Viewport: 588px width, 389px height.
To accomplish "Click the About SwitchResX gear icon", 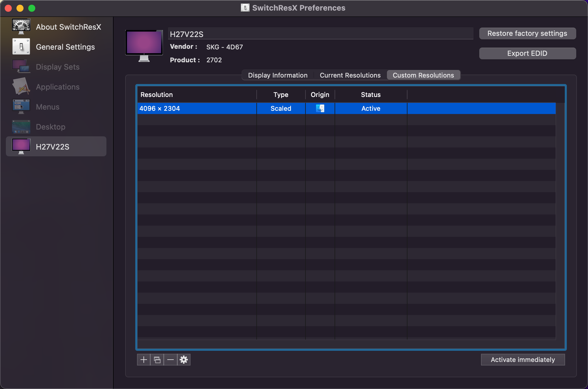I will (x=21, y=26).
